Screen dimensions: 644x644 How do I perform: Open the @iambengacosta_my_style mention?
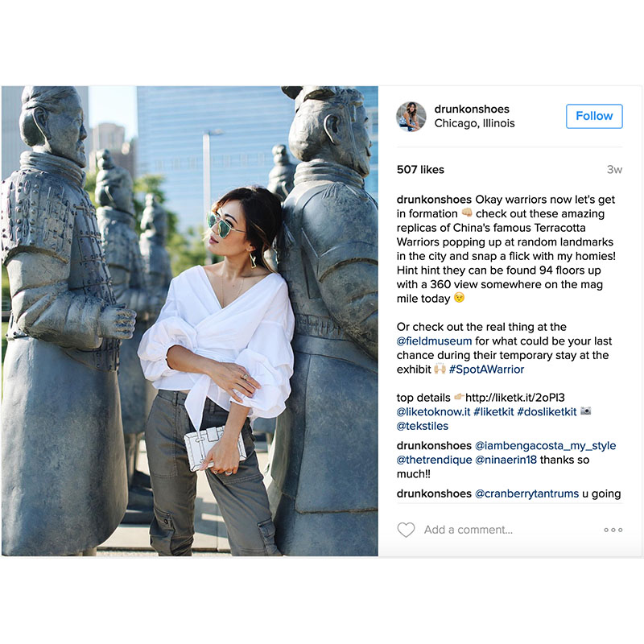546,446
